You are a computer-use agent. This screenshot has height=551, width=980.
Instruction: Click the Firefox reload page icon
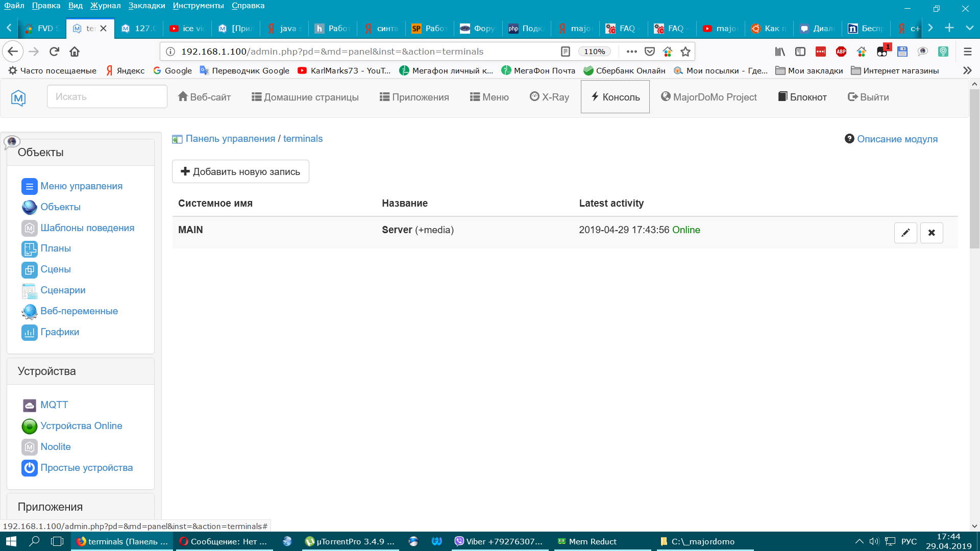(x=54, y=52)
